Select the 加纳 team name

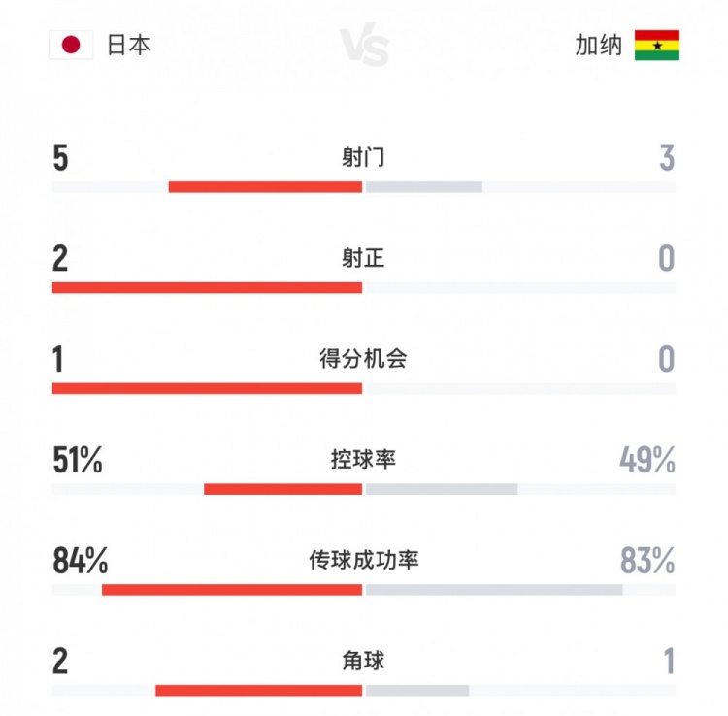coord(598,45)
